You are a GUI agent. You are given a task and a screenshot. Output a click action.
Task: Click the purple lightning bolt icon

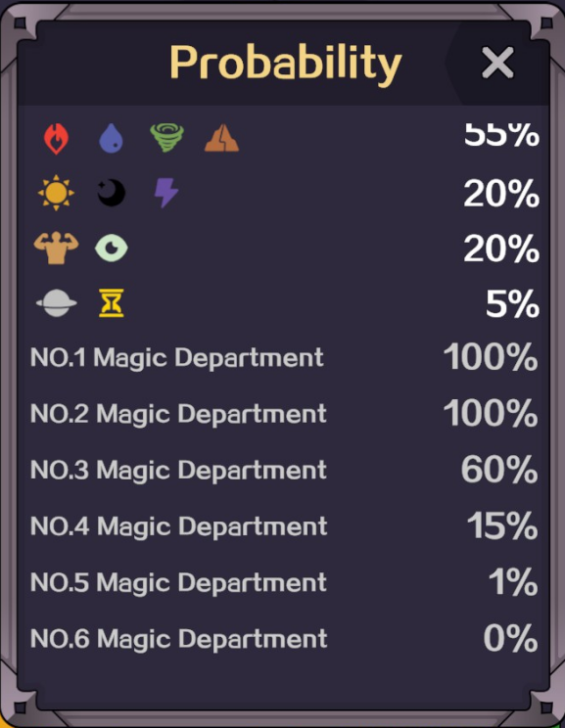[166, 193]
